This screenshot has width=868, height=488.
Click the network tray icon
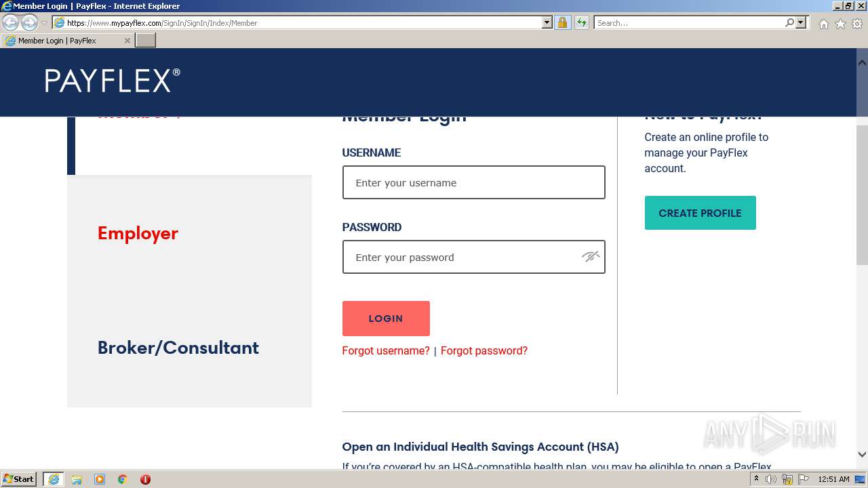pyautogui.click(x=787, y=479)
